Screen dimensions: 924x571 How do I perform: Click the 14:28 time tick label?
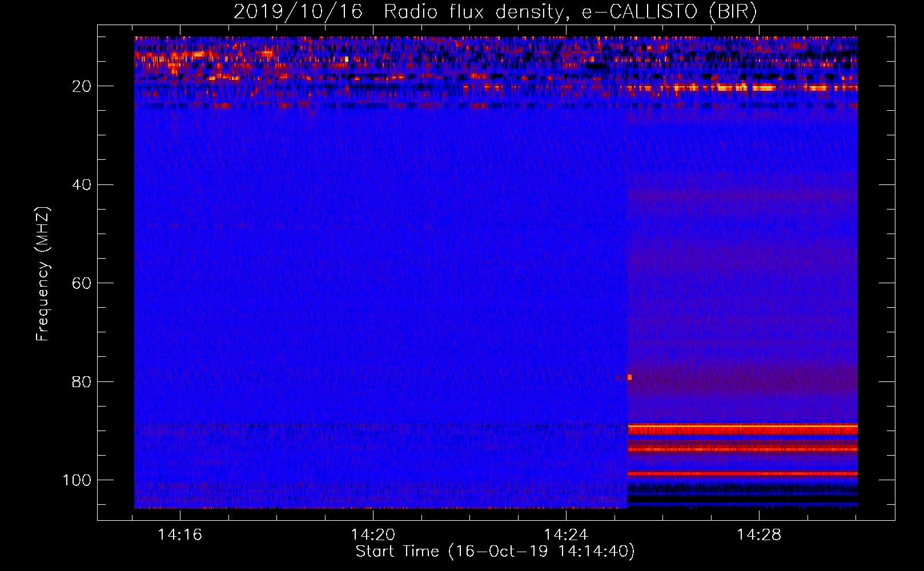tap(759, 535)
